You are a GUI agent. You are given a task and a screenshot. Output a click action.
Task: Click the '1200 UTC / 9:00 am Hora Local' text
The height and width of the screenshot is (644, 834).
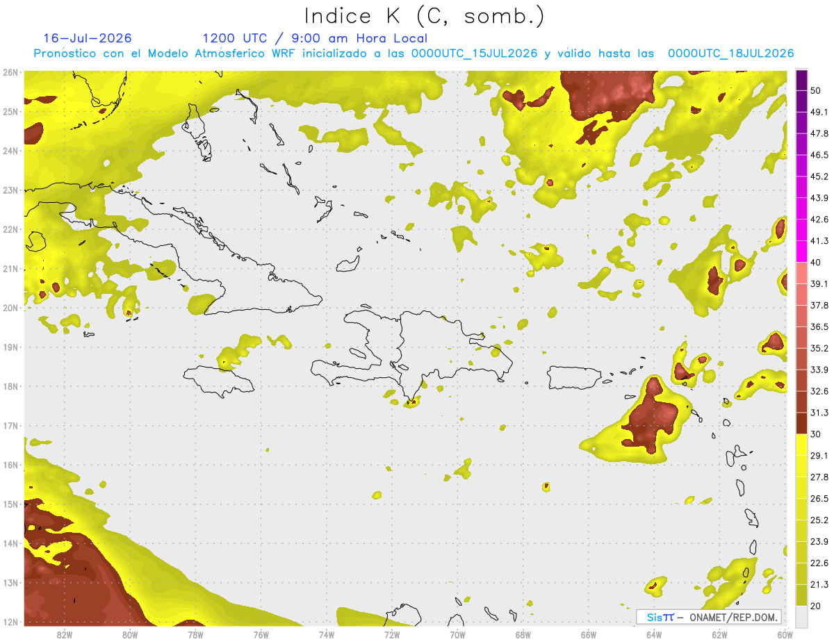315,38
